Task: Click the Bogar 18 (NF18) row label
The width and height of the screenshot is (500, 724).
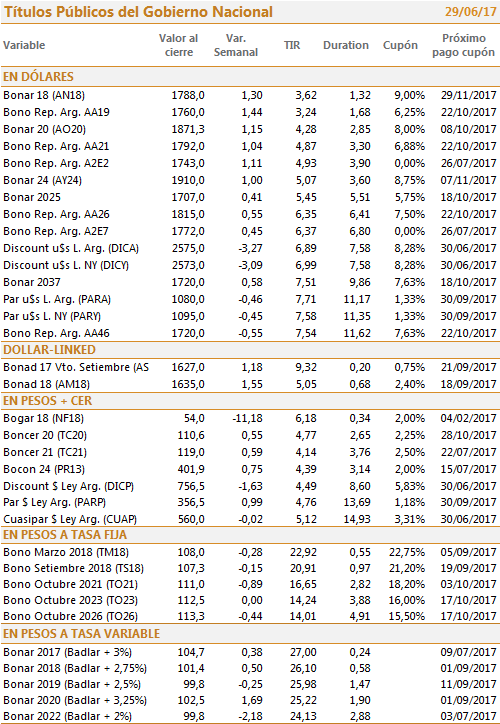Action: (43, 419)
